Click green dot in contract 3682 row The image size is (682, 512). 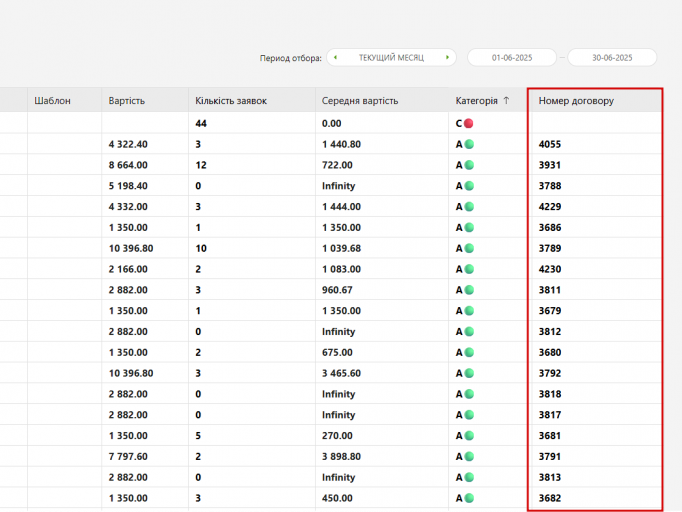click(x=469, y=498)
